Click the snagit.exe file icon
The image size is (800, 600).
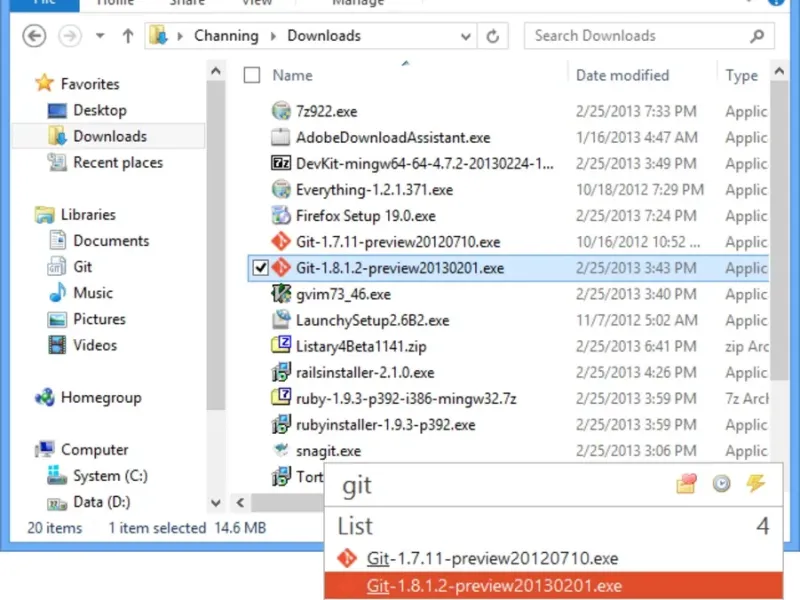[x=281, y=450]
